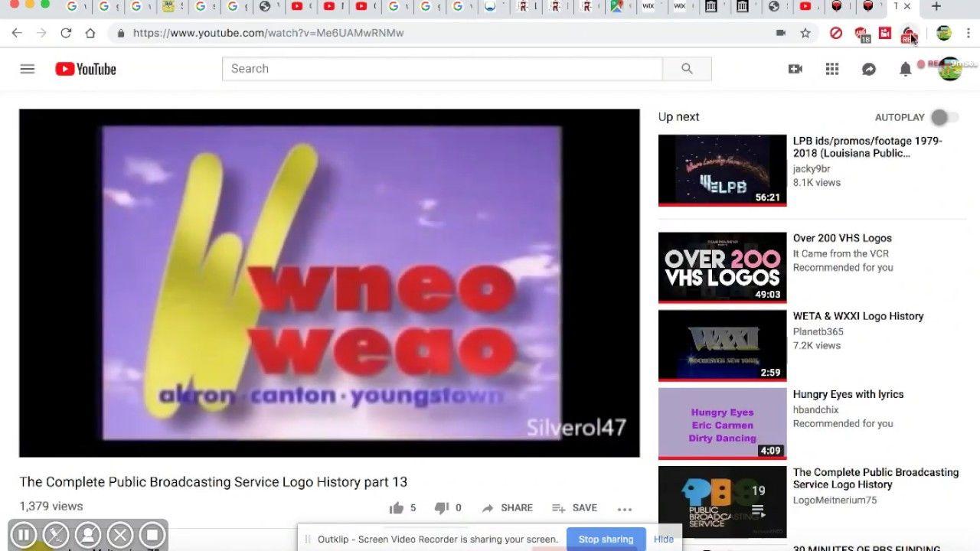980x551 pixels.
Task: Click the Share button
Action: coord(507,508)
